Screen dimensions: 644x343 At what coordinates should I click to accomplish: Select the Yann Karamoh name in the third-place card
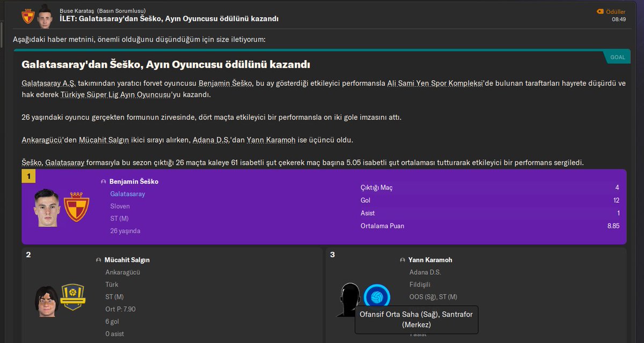tap(430, 260)
